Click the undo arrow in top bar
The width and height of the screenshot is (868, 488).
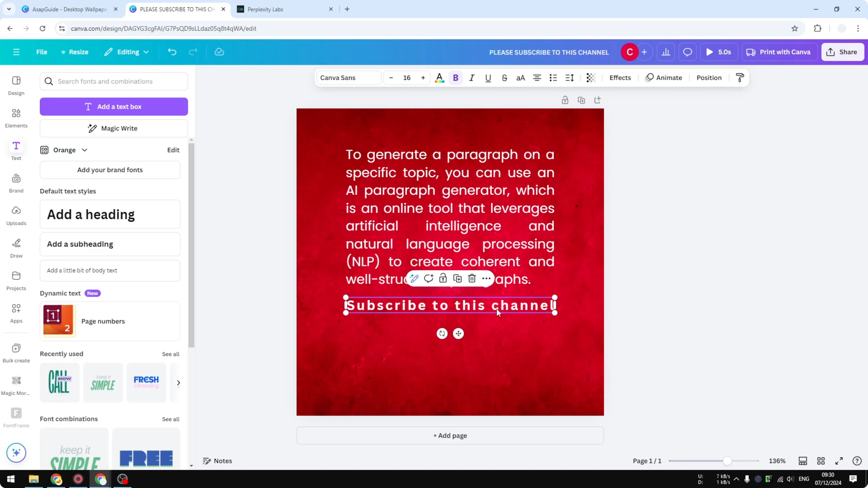172,52
